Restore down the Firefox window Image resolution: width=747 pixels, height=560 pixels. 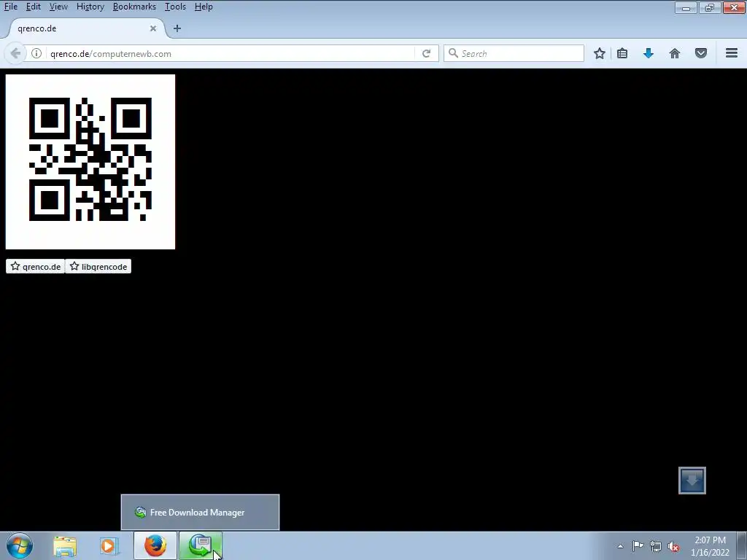(x=710, y=7)
